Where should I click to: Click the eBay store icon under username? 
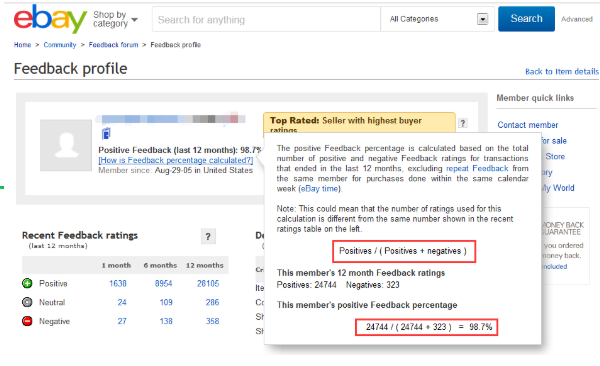pyautogui.click(x=106, y=134)
